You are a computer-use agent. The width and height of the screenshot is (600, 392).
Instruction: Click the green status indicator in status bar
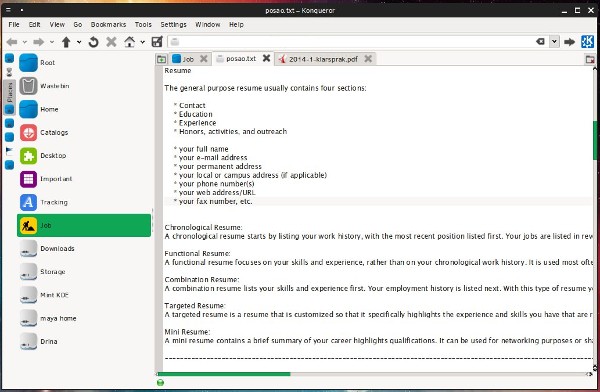point(160,382)
